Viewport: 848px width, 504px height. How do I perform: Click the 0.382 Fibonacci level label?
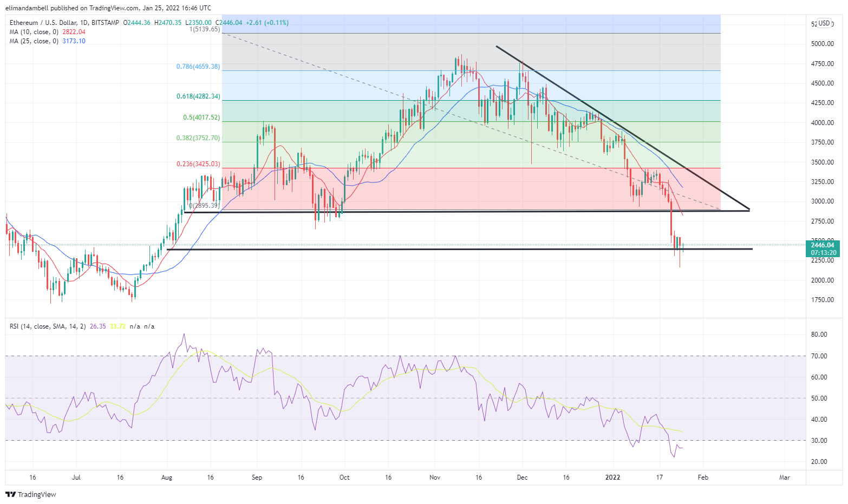(x=198, y=138)
